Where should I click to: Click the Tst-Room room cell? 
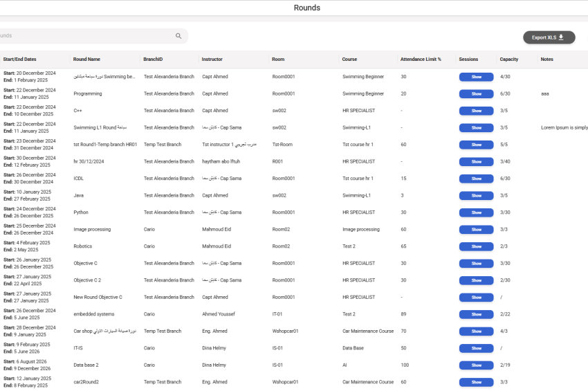tap(282, 145)
